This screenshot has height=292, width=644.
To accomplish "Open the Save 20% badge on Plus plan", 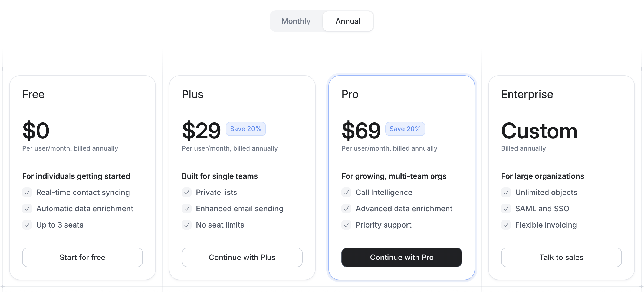I will point(245,129).
